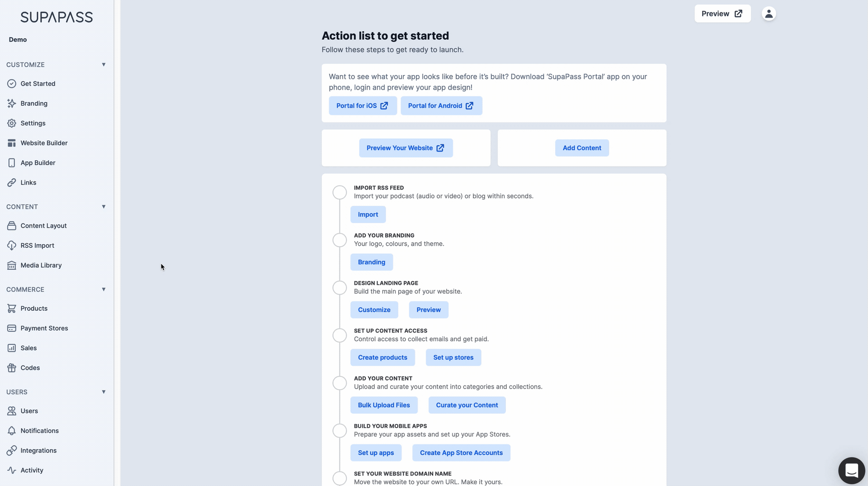Click the Website Builder layout icon
The width and height of the screenshot is (868, 486).
[12, 143]
